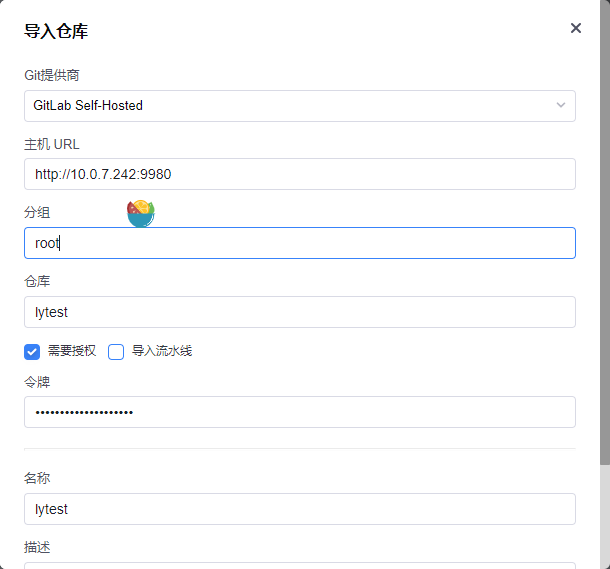Click the 令牌 field label
This screenshot has height=569, width=610.
click(x=37, y=382)
